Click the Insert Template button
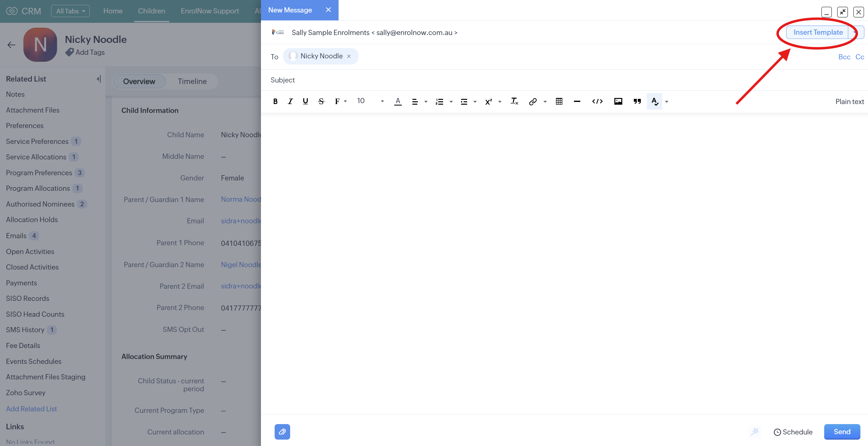 pyautogui.click(x=818, y=32)
